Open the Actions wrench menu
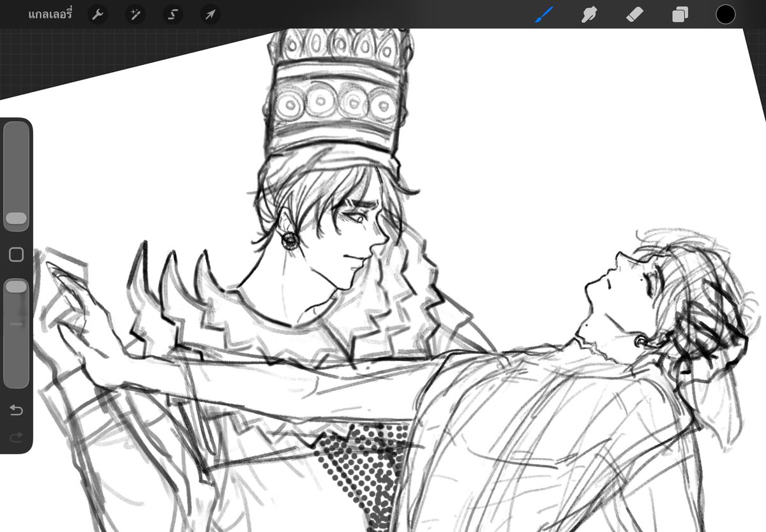This screenshot has height=532, width=766. tap(97, 14)
